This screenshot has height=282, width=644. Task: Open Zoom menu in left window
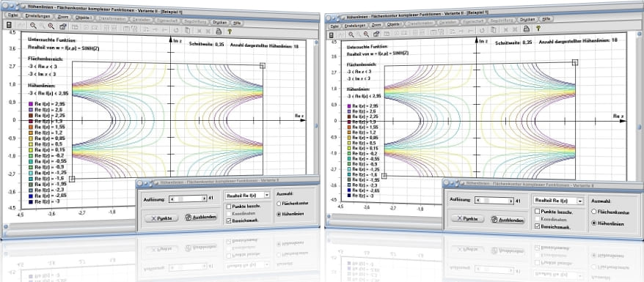coord(63,18)
